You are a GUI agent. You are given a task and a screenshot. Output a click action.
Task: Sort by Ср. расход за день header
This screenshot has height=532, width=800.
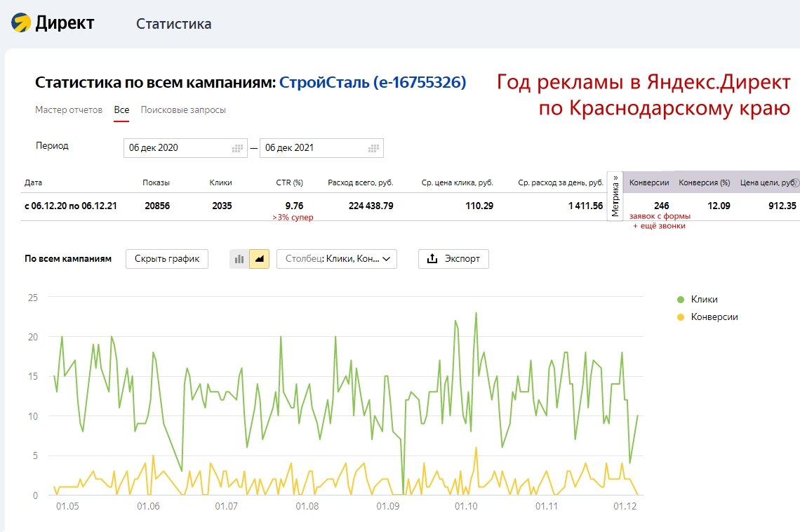click(560, 182)
